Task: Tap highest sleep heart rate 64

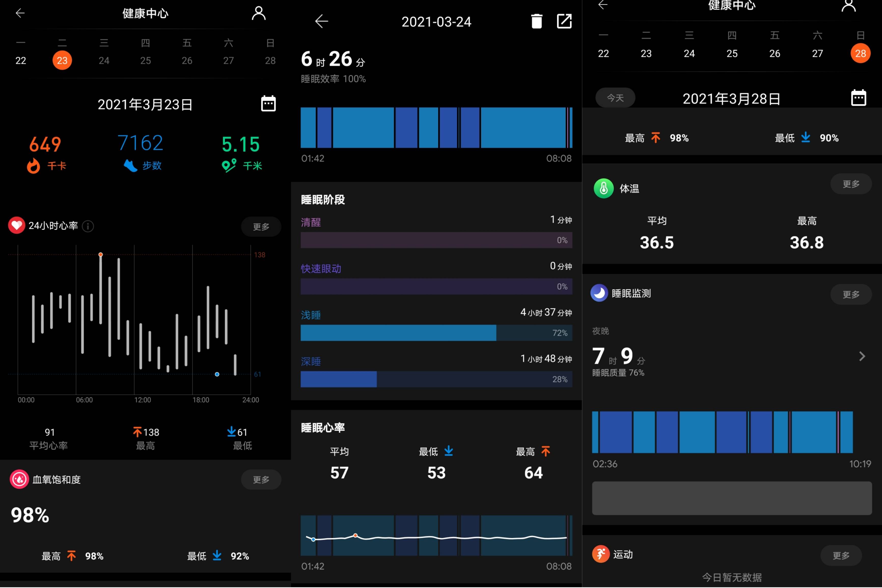Action: point(533,472)
